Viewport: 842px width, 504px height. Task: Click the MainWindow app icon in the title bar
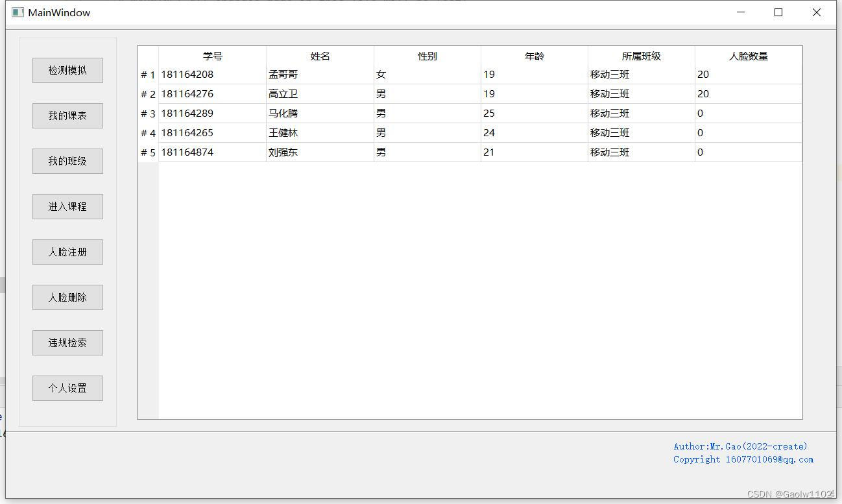click(18, 12)
